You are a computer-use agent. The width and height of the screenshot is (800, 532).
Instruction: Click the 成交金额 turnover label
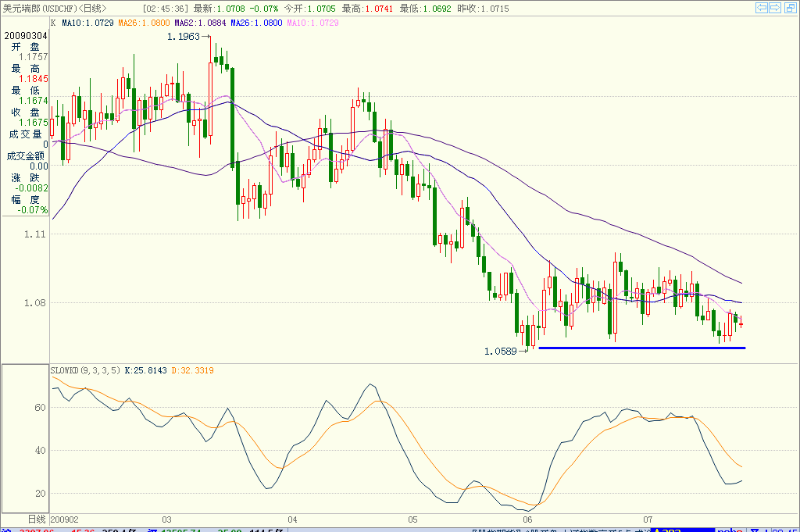26,156
